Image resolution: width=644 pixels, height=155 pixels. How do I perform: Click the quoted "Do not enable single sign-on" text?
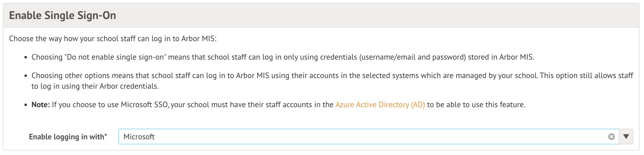[115, 57]
